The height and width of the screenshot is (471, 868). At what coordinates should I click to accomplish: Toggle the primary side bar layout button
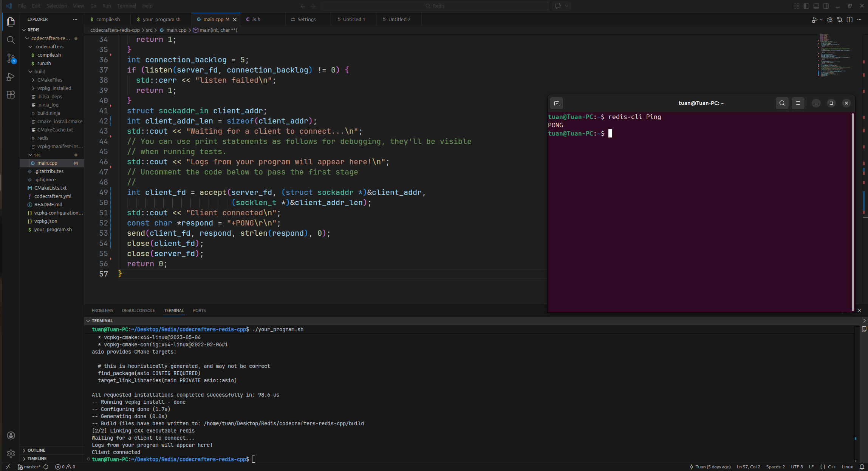806,6
